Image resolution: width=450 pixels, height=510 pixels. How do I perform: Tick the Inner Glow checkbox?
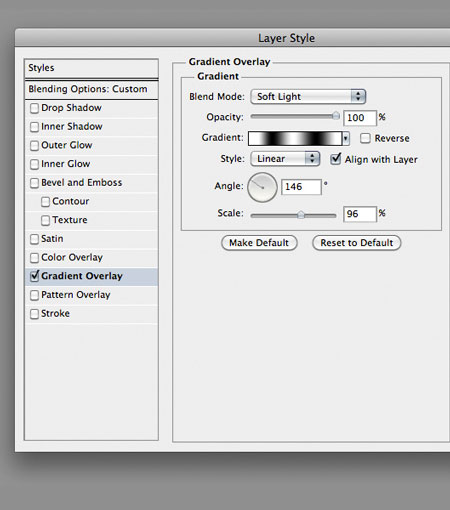pos(34,165)
